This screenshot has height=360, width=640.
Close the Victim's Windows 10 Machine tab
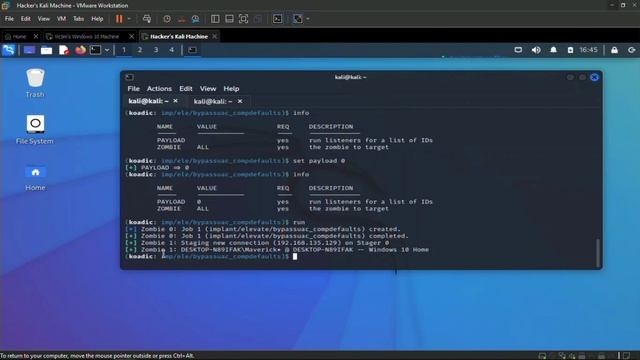[131, 36]
